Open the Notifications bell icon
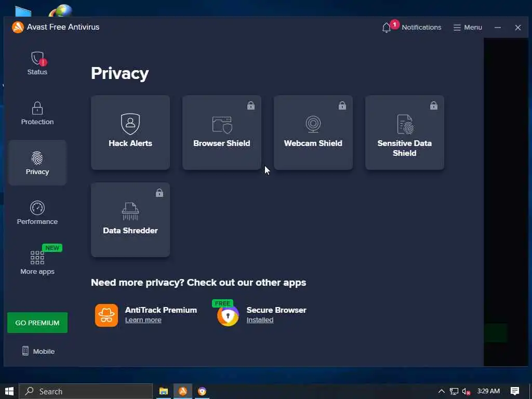 click(387, 28)
